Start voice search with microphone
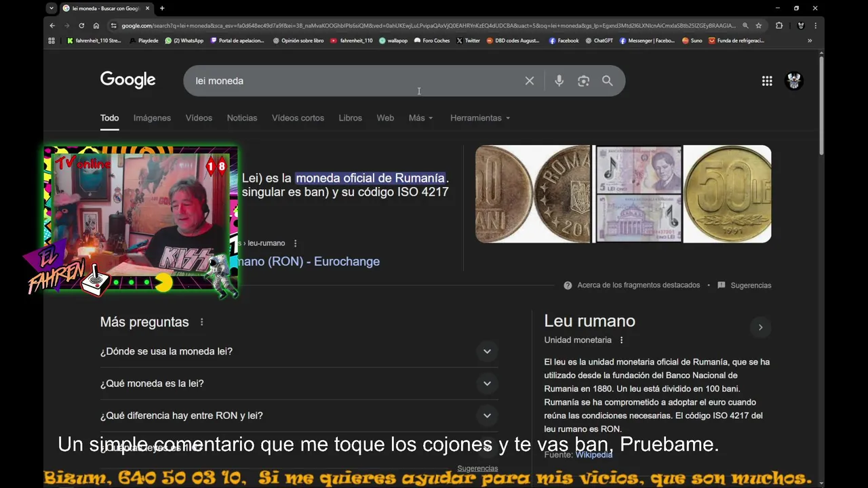Screen dimensions: 868x488 pos(559,81)
